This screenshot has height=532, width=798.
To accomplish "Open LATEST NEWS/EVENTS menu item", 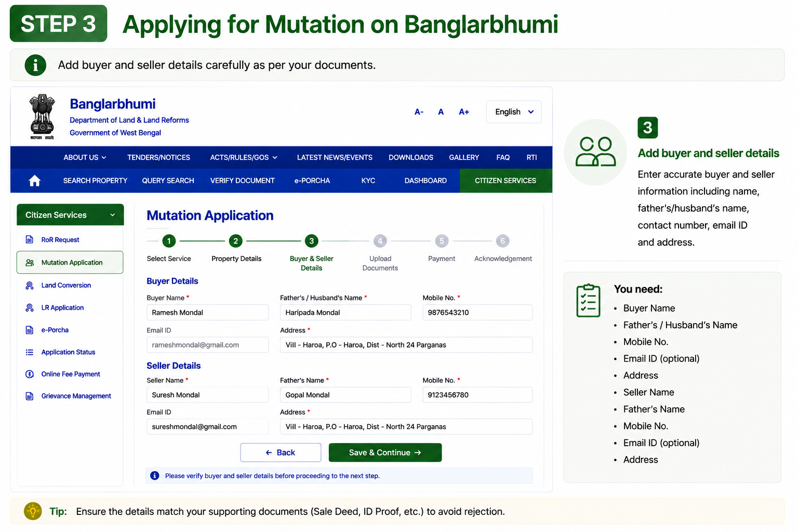I will coord(335,157).
